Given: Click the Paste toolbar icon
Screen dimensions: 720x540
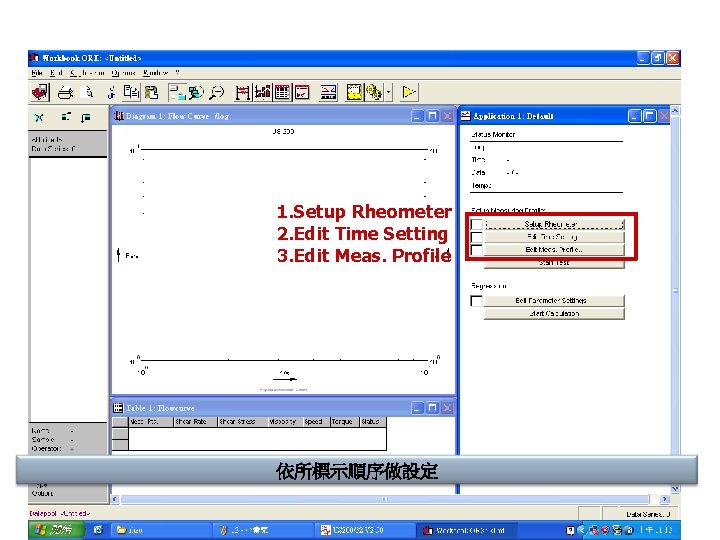Looking at the screenshot, I should coord(152,92).
